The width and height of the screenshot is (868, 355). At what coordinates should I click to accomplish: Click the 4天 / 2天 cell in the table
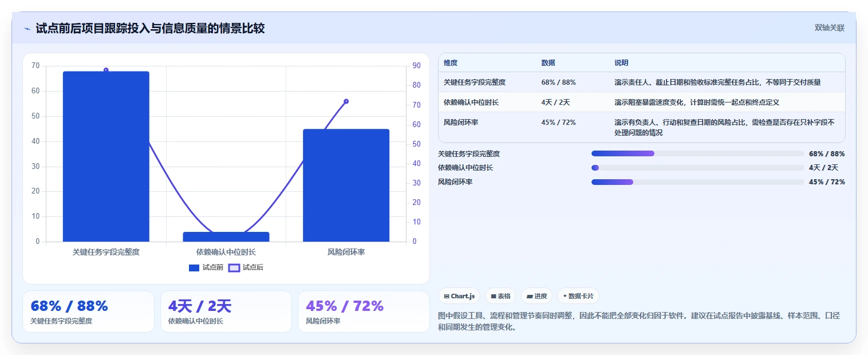coord(555,102)
